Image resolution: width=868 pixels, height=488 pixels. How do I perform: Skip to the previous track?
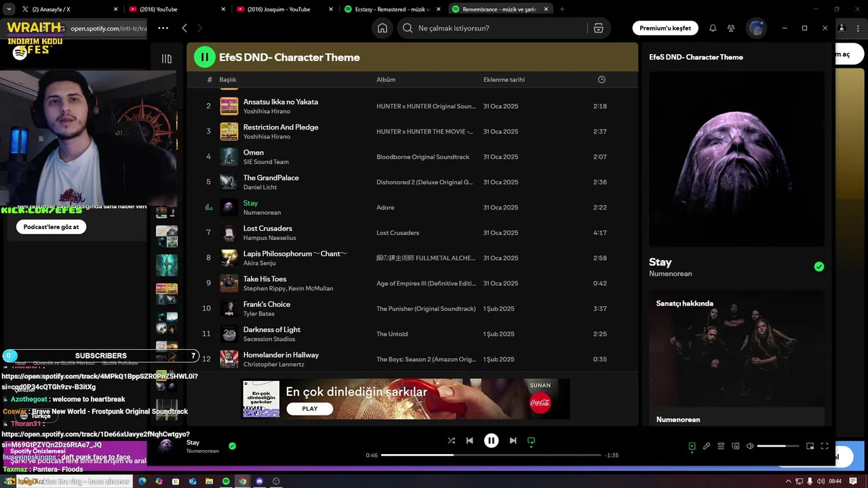coord(469,441)
